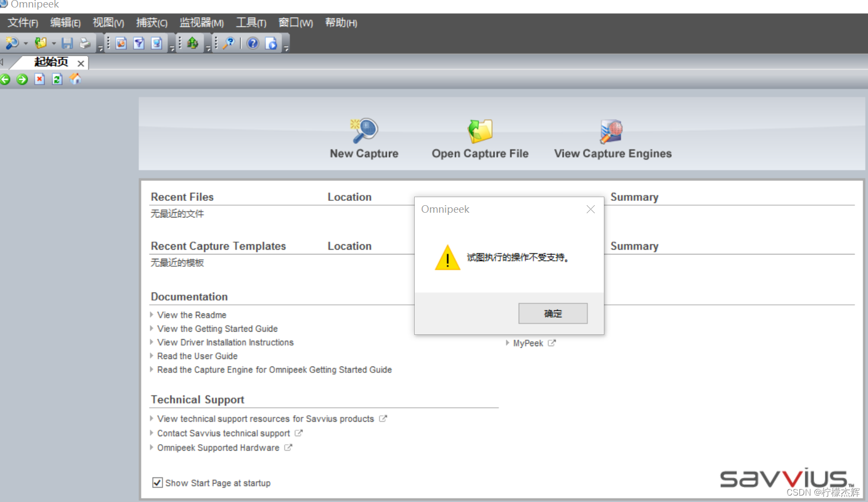Click the Savvius logo

pyautogui.click(x=786, y=478)
